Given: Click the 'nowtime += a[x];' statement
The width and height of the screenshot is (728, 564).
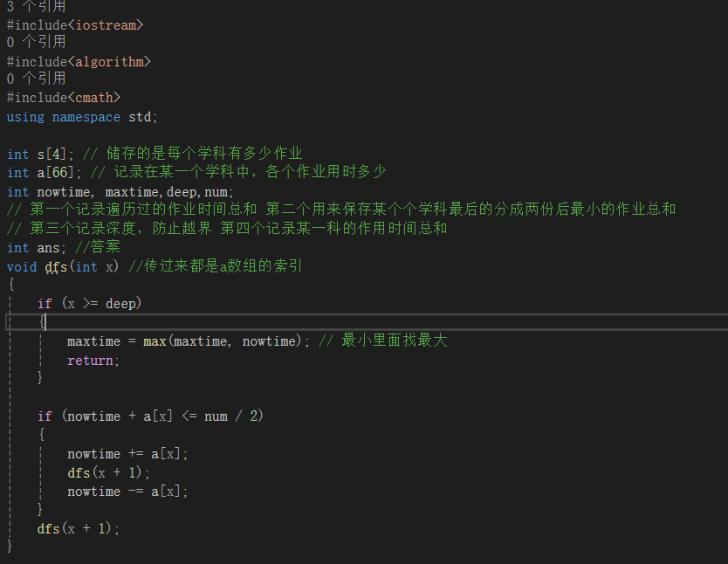Looking at the screenshot, I should tap(127, 453).
